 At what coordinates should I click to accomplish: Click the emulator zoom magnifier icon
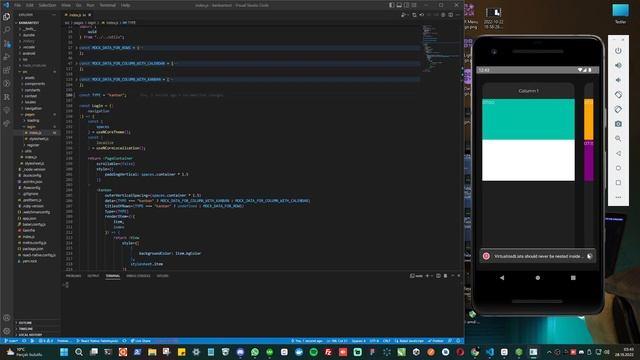point(618,139)
